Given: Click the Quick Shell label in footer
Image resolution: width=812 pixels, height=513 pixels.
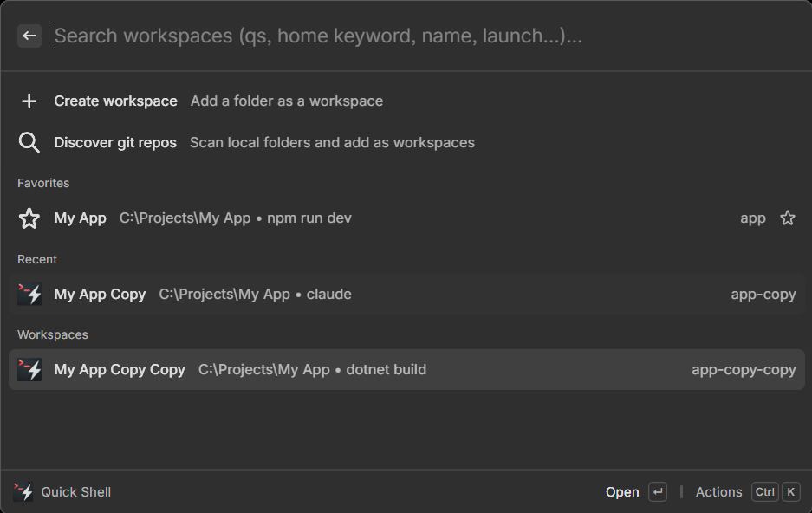Looking at the screenshot, I should (76, 492).
